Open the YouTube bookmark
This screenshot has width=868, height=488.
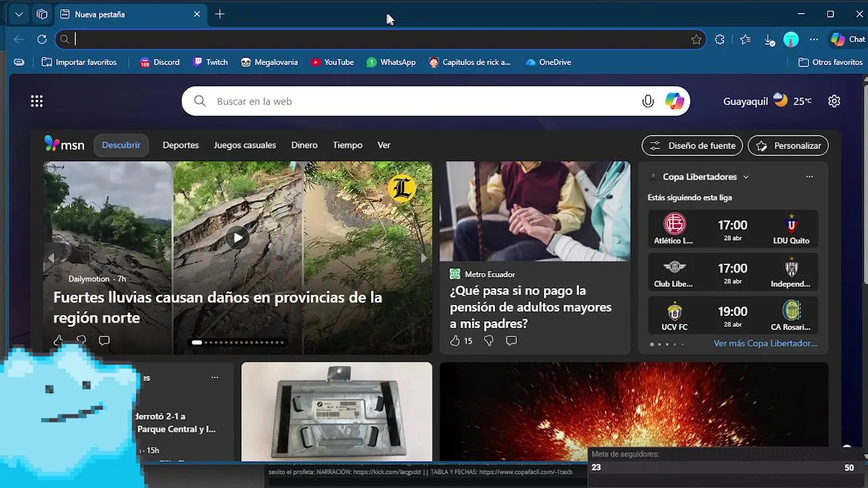click(x=332, y=62)
